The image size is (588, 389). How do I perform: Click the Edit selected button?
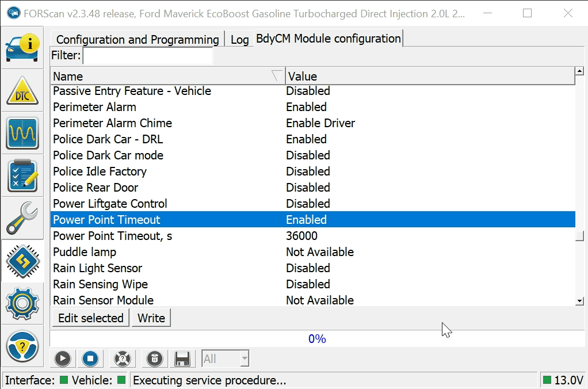tap(90, 318)
